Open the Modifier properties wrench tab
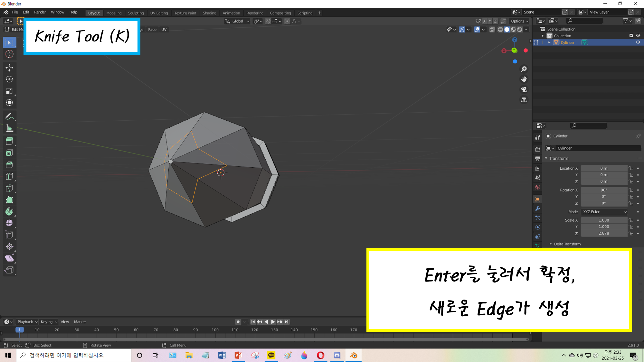Image resolution: width=644 pixels, height=362 pixels. [537, 209]
